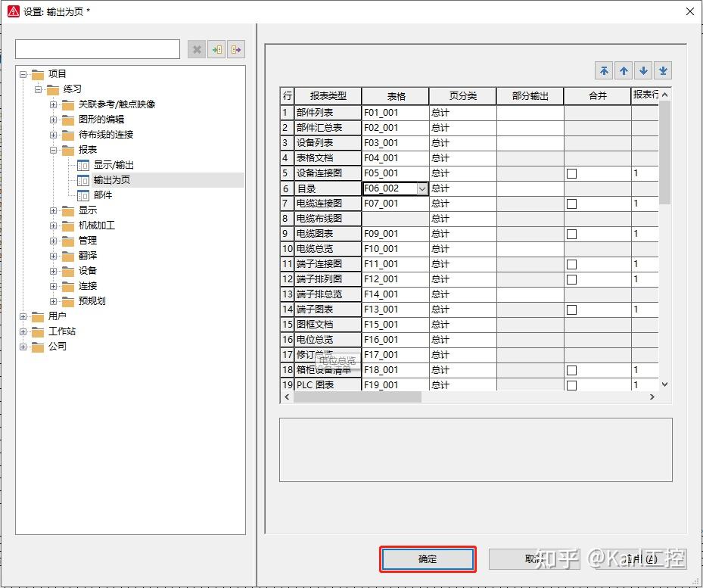Image resolution: width=703 pixels, height=588 pixels.
Task: Click the 练习 folder icon
Action: (x=53, y=90)
